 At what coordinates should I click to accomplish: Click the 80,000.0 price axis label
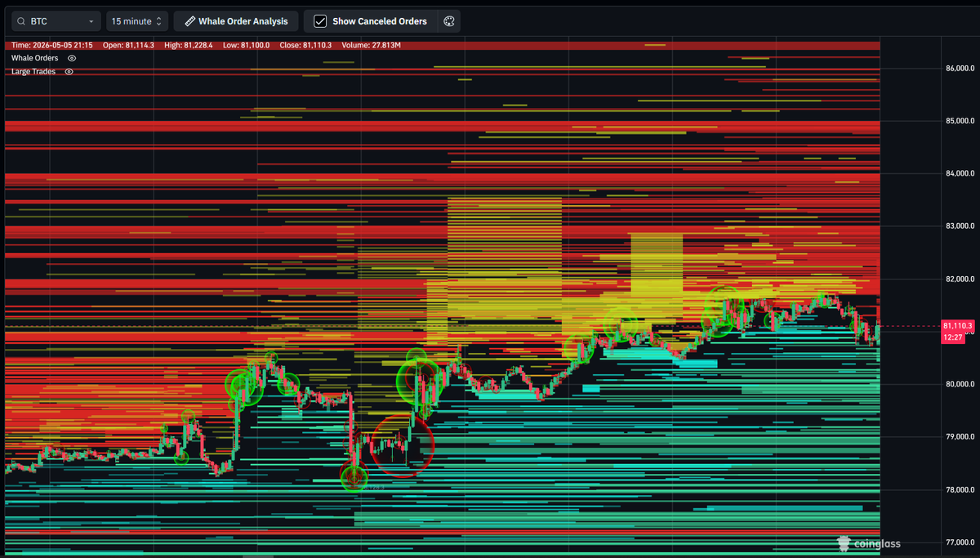(959, 385)
